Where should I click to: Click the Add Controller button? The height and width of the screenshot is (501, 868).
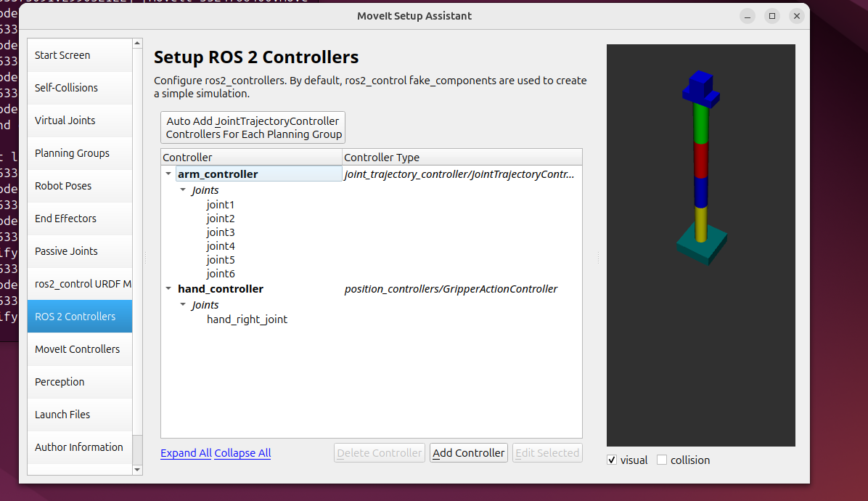coord(468,453)
